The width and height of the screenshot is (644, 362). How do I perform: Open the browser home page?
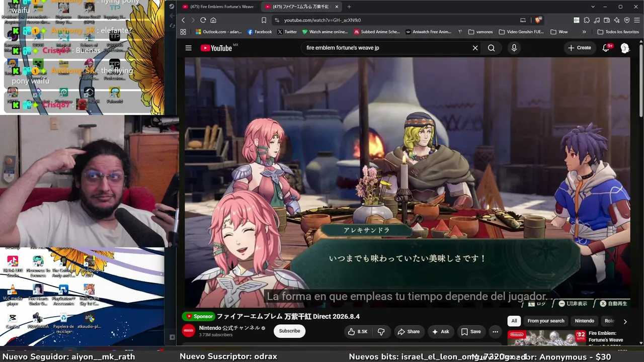click(x=213, y=20)
